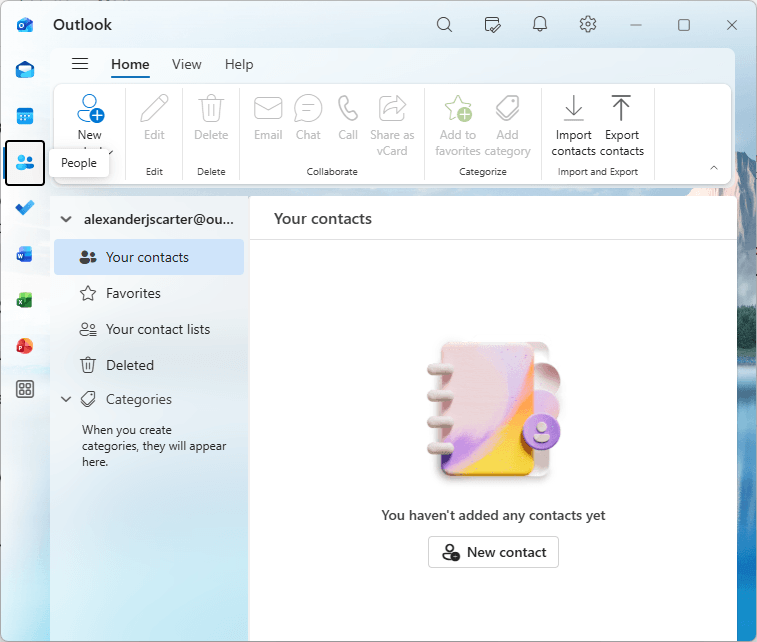The image size is (757, 642).
Task: Open the Favorites folder
Action: pos(149,293)
